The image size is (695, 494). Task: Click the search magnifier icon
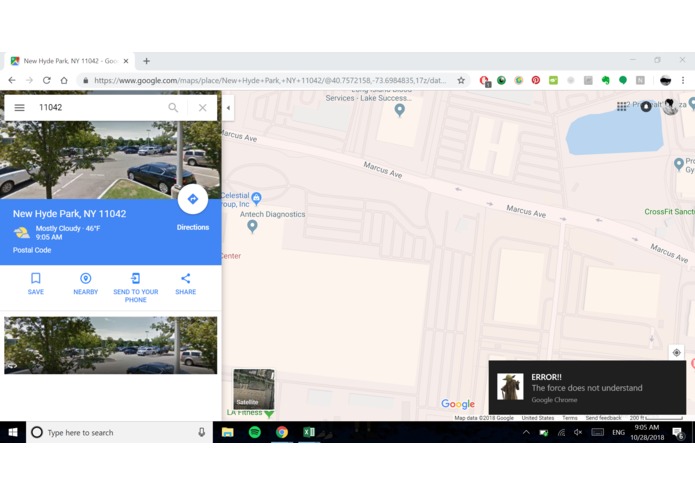click(x=173, y=108)
